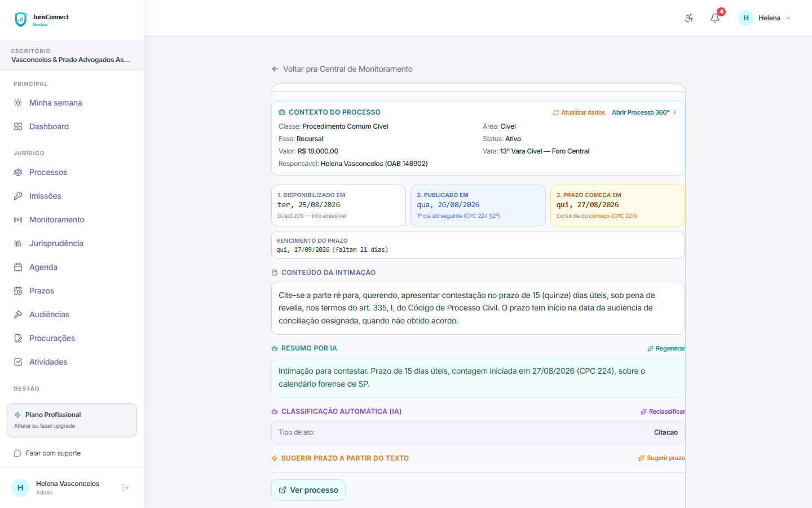The width and height of the screenshot is (812, 508).
Task: Open the Vasconcelos & Prado office selector
Action: [x=72, y=56]
